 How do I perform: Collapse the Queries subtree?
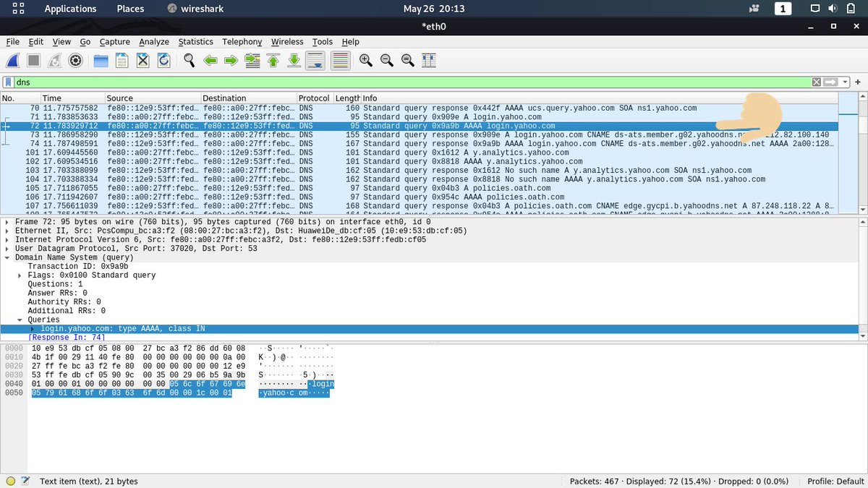point(20,320)
